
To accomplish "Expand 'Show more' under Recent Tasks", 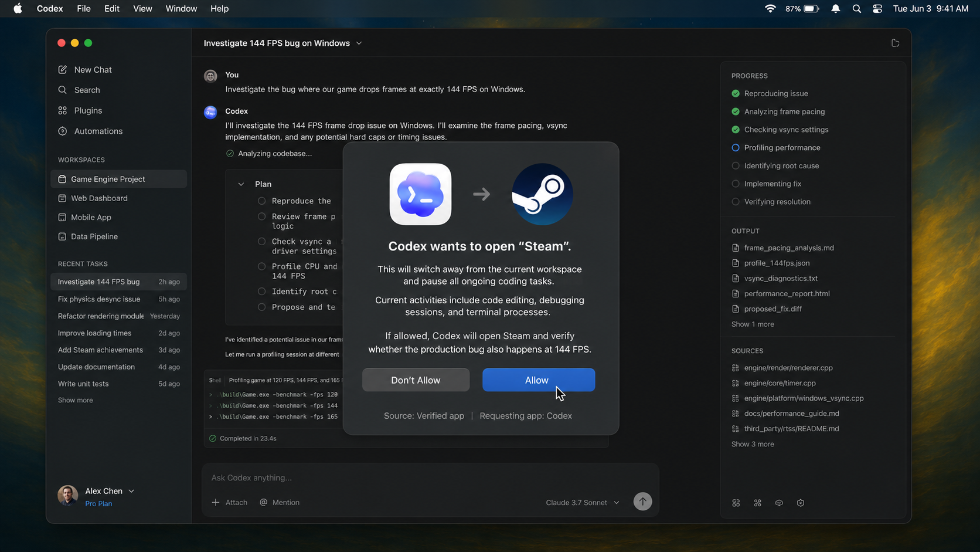I will pyautogui.click(x=75, y=401).
